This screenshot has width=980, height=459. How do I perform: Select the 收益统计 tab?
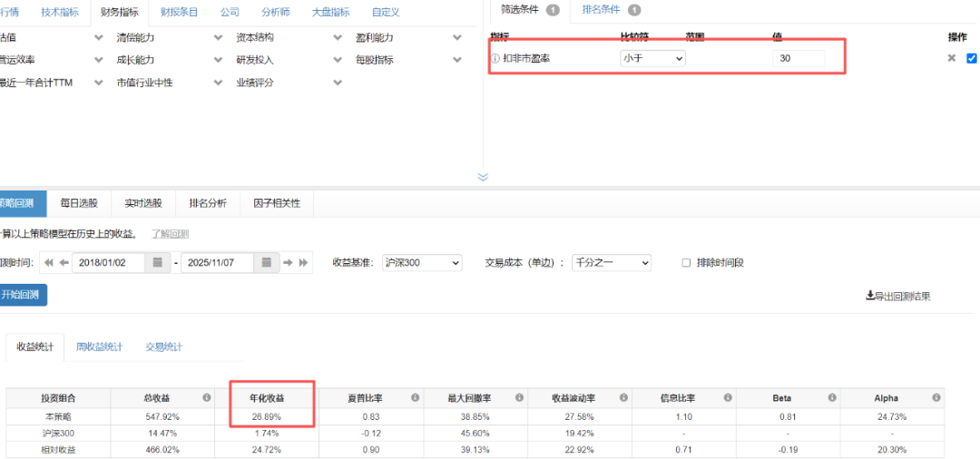click(35, 347)
